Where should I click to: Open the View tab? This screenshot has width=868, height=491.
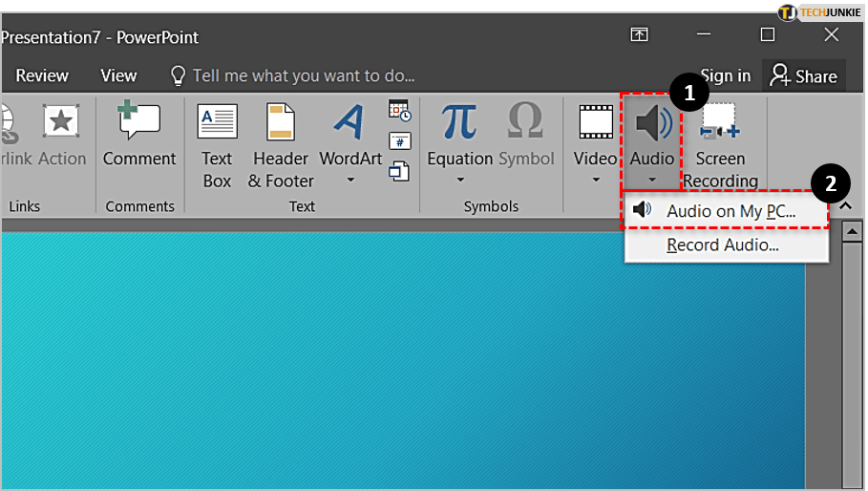(118, 75)
